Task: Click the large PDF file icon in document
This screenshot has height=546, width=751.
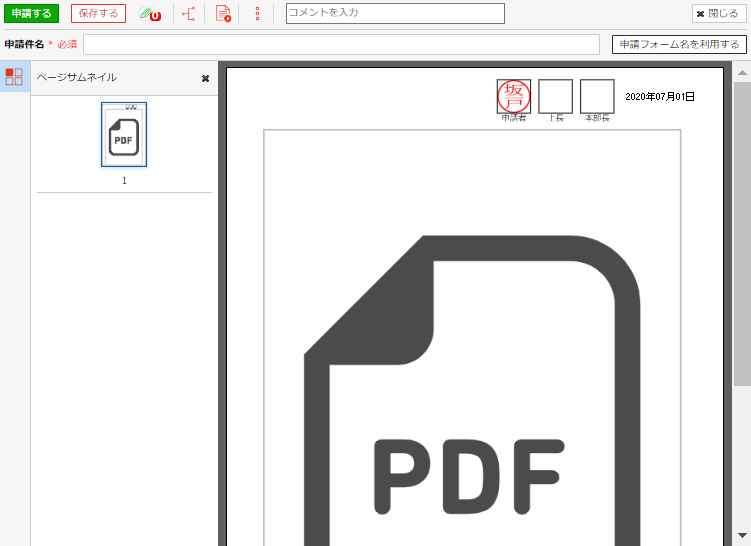Action: (x=472, y=400)
